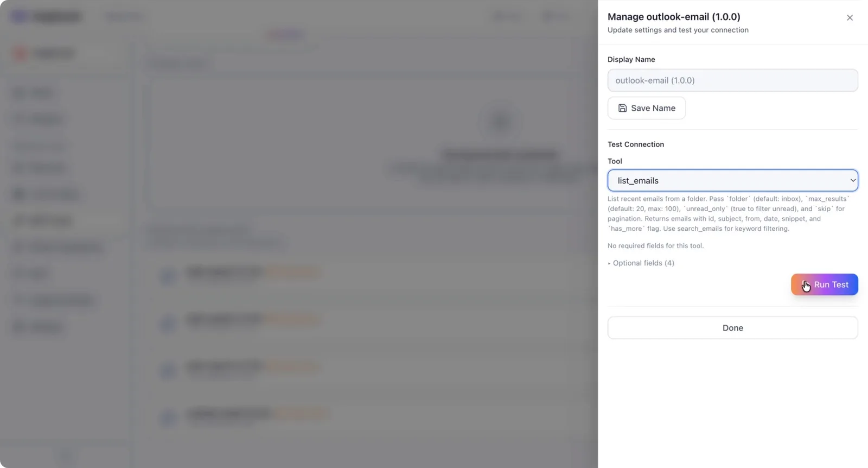Click "Update settings and test your connection" subtitle
This screenshot has height=468, width=868.
(x=678, y=30)
